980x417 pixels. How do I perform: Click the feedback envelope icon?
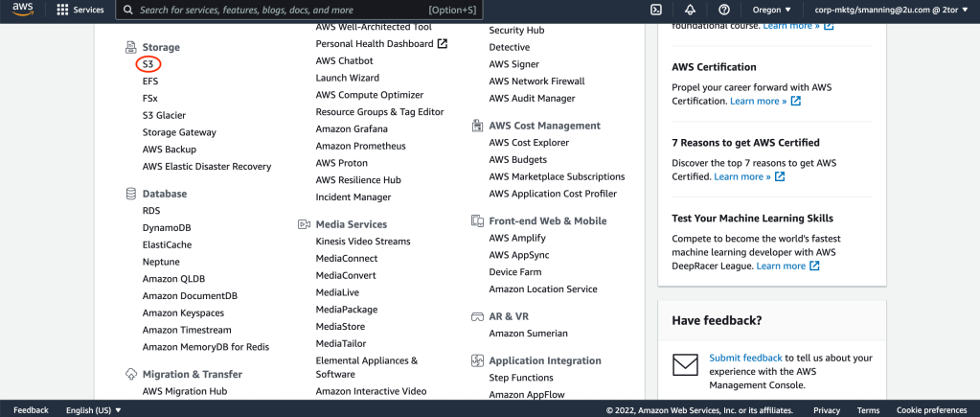[x=685, y=365]
